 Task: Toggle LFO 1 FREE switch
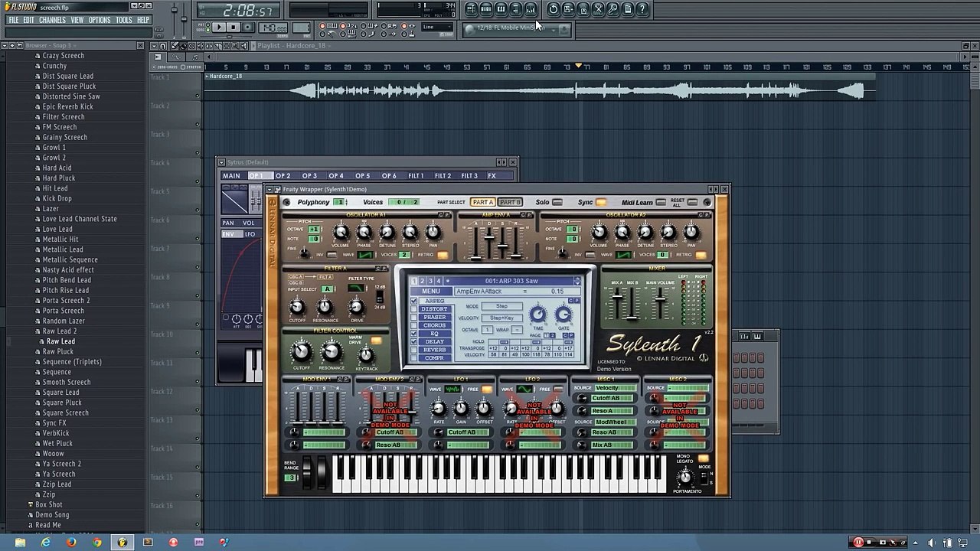pyautogui.click(x=486, y=390)
